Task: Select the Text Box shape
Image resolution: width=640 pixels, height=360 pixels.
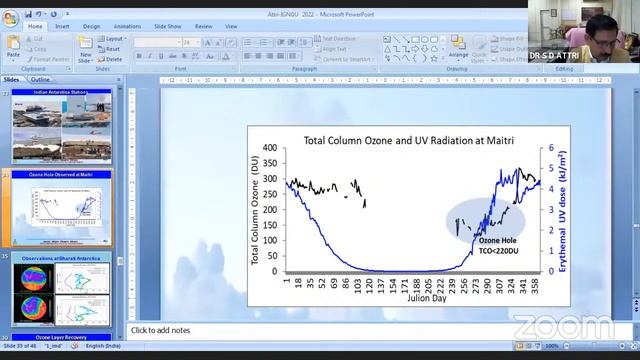Action: (x=387, y=40)
